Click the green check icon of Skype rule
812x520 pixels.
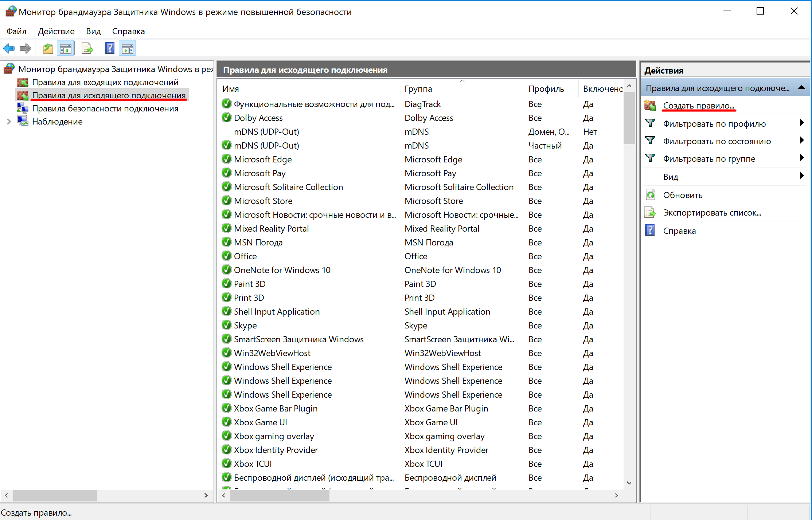pyautogui.click(x=227, y=325)
